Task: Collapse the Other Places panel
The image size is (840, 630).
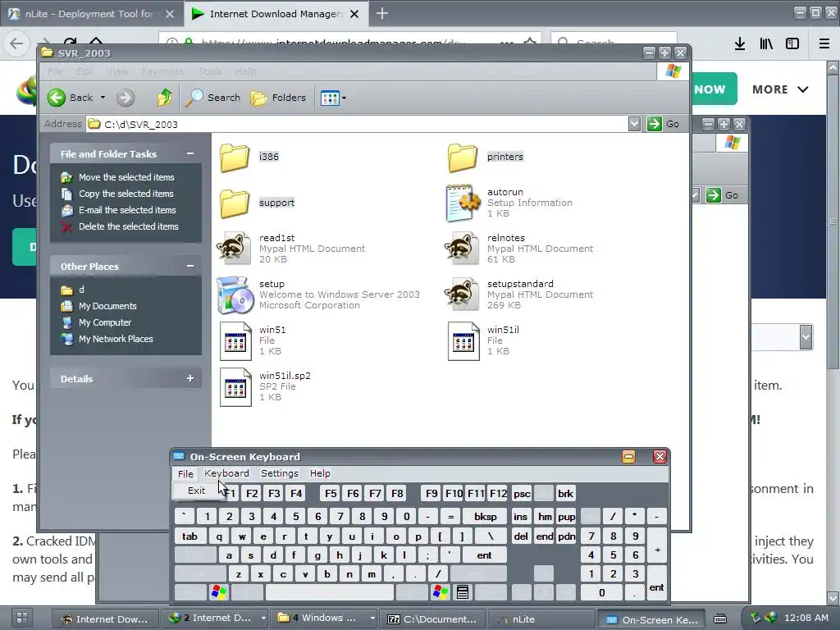Action: click(x=190, y=267)
